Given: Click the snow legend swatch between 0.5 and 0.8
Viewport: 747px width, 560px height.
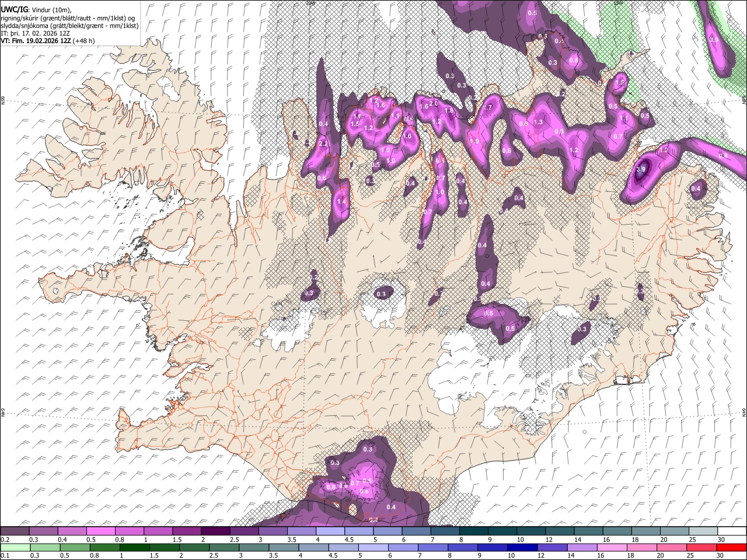Looking at the screenshot, I should coord(100,531).
